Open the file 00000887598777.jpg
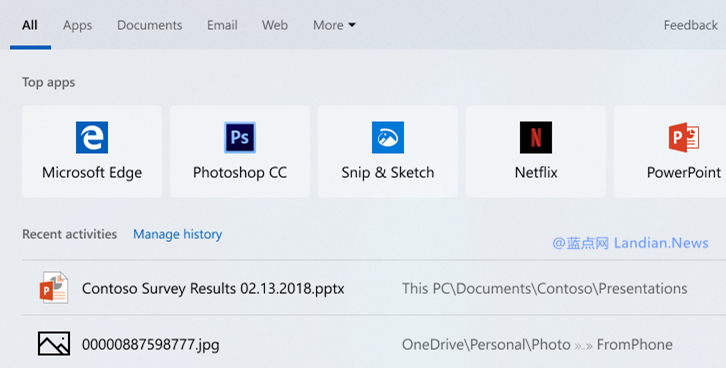This screenshot has width=726, height=368. point(150,344)
